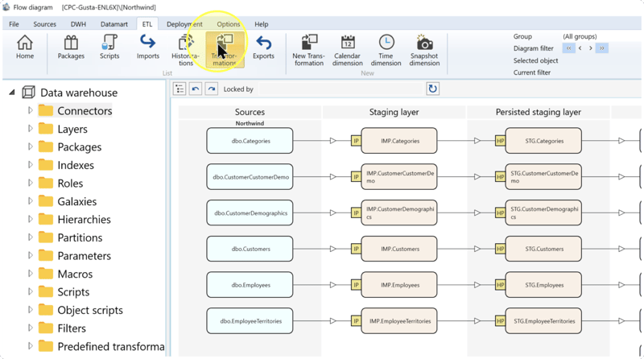The image size is (644, 359).
Task: Open the Help tab
Action: coord(261,24)
